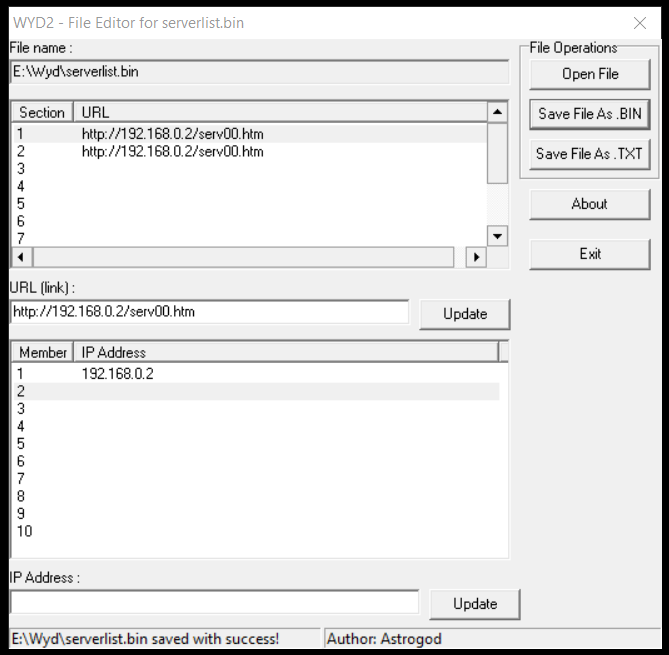Select Member 5 row

click(256, 444)
